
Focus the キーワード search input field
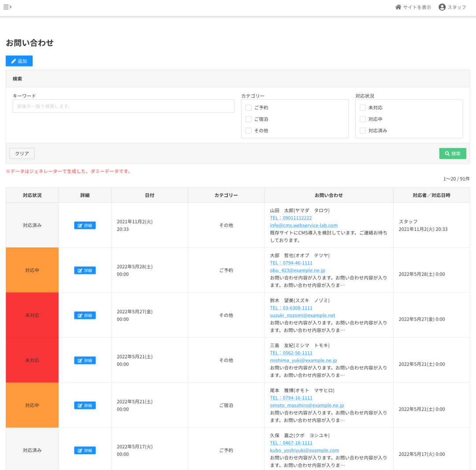tap(123, 106)
